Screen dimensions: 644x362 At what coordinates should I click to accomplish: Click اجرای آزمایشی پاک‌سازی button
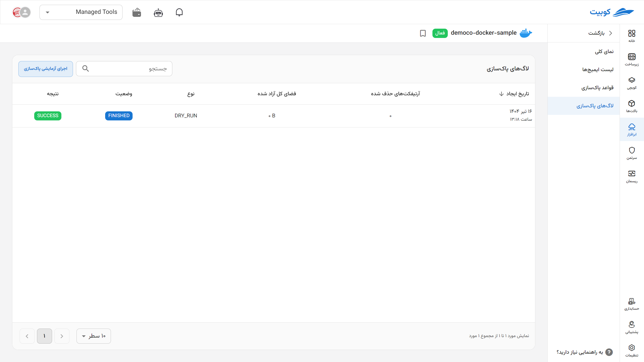pyautogui.click(x=46, y=69)
